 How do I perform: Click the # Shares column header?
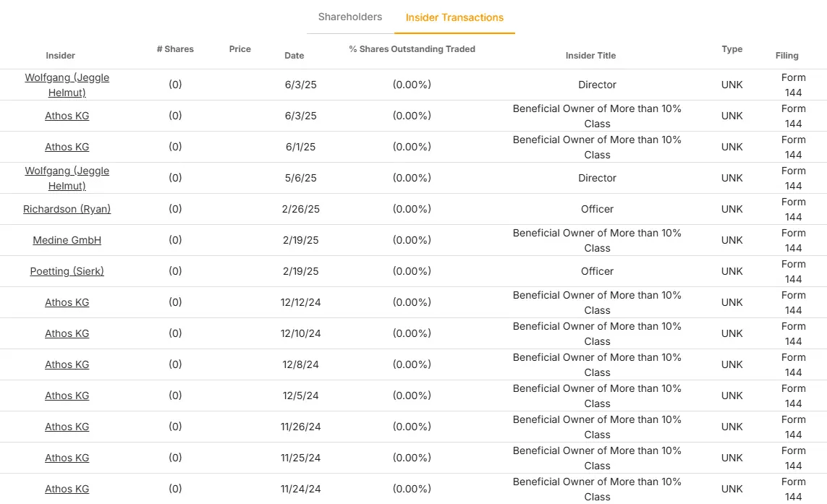pyautogui.click(x=175, y=49)
